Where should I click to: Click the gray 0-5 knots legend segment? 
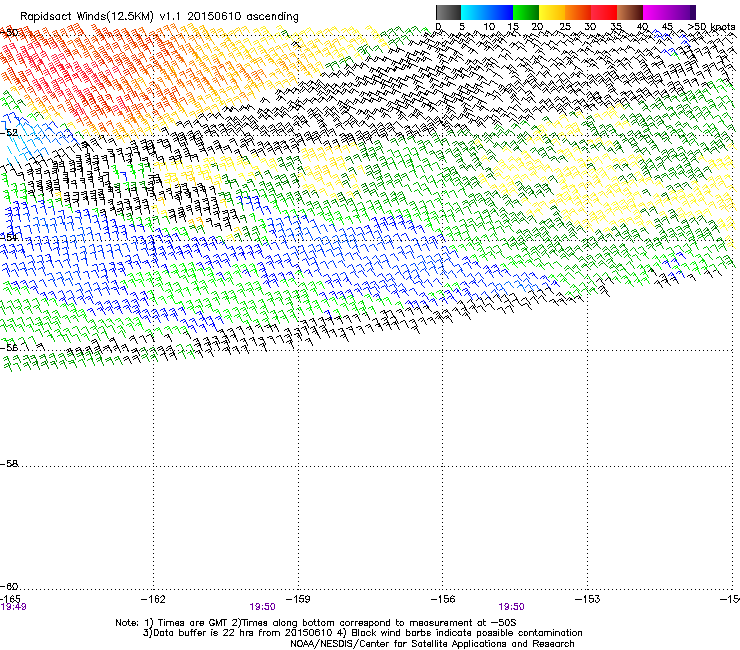[448, 12]
